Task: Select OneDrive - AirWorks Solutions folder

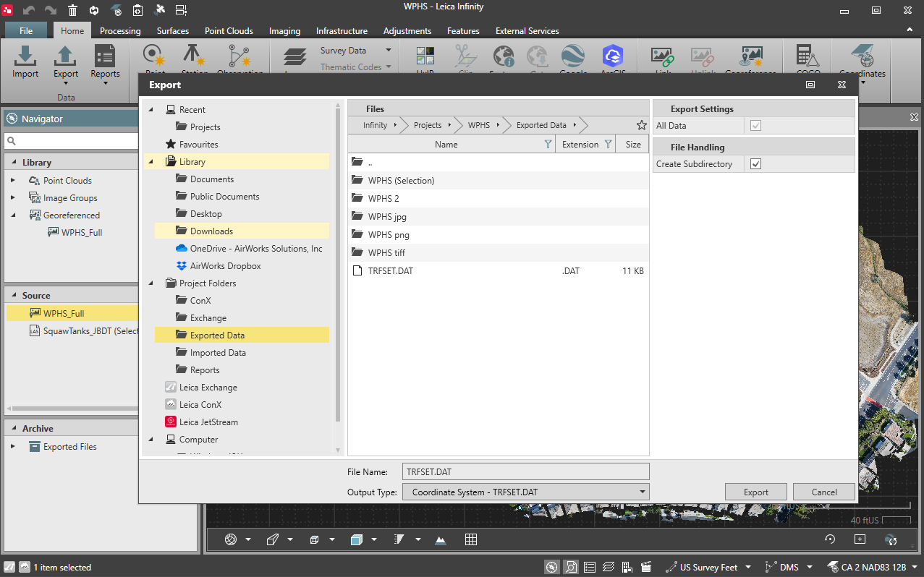Action: coord(256,249)
